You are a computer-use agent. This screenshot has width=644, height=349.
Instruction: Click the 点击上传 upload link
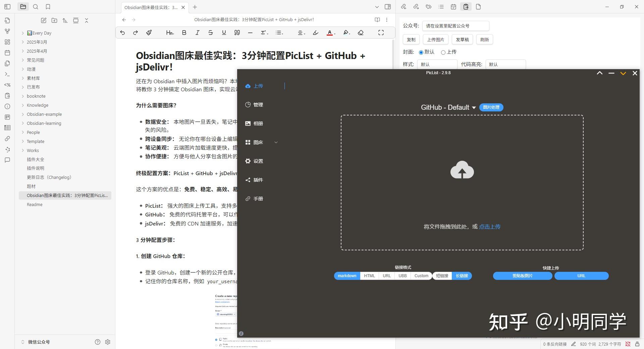[489, 227]
